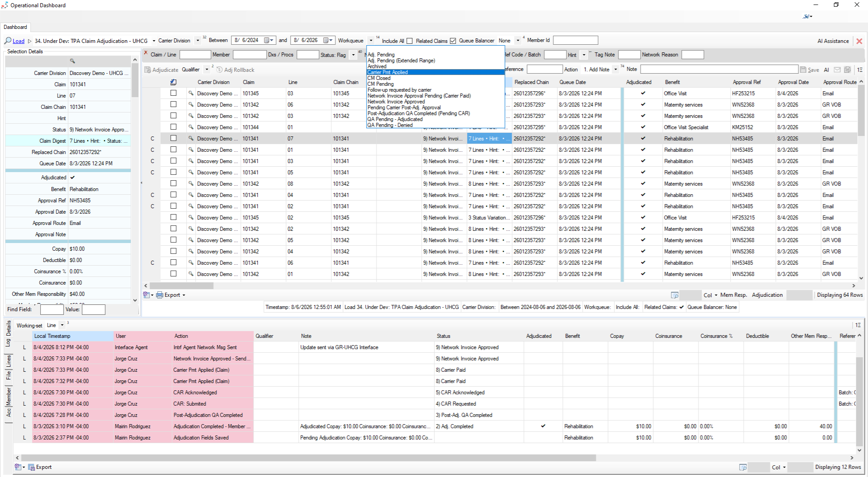The height and width of the screenshot is (477, 868).
Task: Open the Workqueue dropdown arrow
Action: [x=371, y=41]
